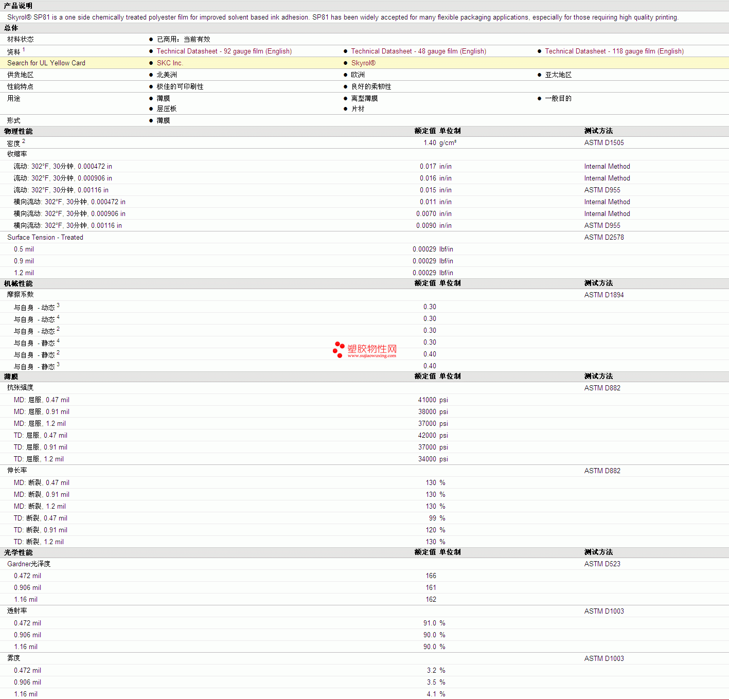Click the 北美洲 region entry
729x700 pixels.
[167, 75]
